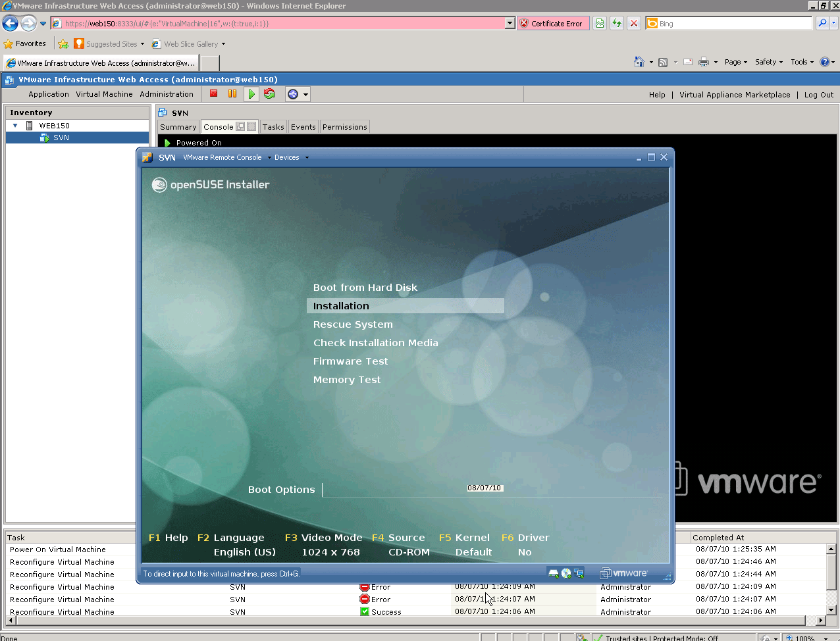This screenshot has height=641, width=840.
Task: Click the IE Home icon
Action: (x=639, y=62)
